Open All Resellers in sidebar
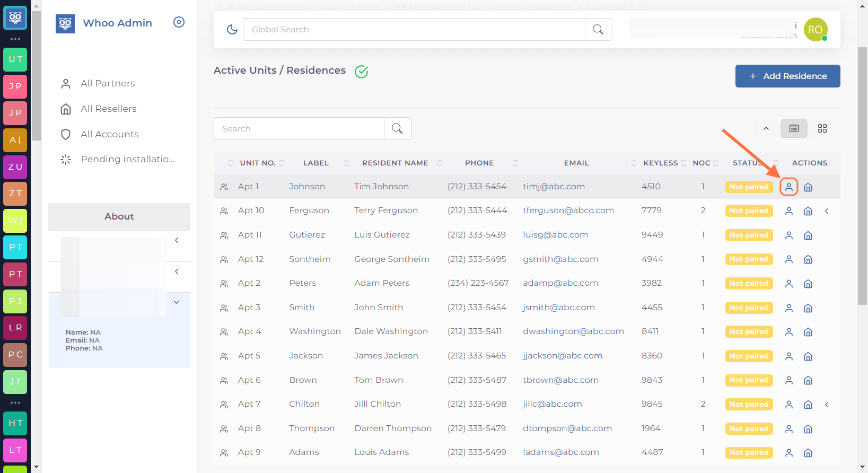The image size is (868, 473). [x=108, y=109]
